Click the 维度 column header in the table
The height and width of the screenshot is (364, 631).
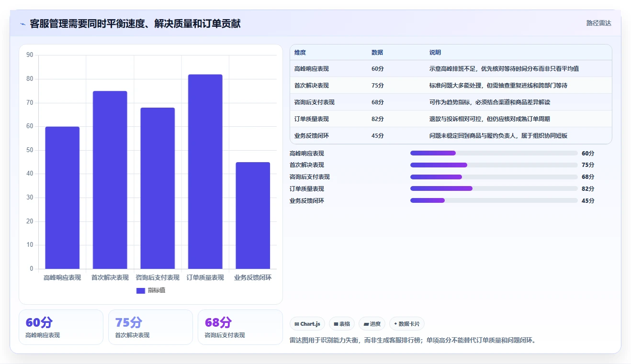[300, 52]
